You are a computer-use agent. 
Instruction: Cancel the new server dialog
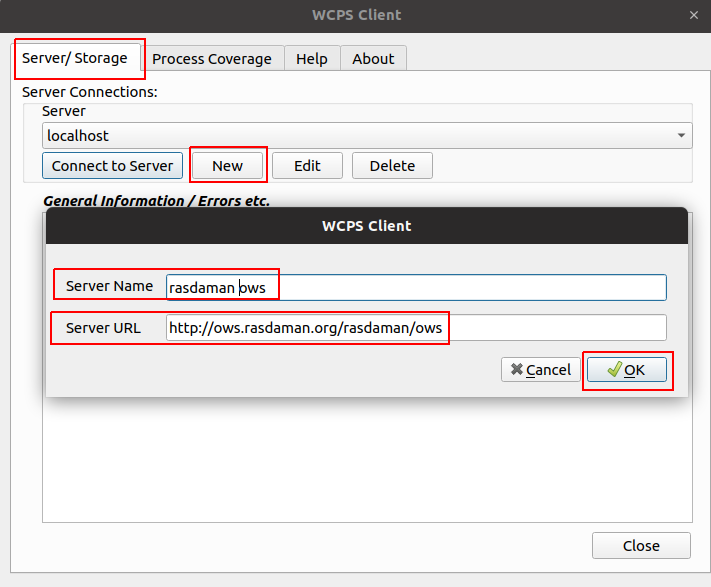[541, 370]
